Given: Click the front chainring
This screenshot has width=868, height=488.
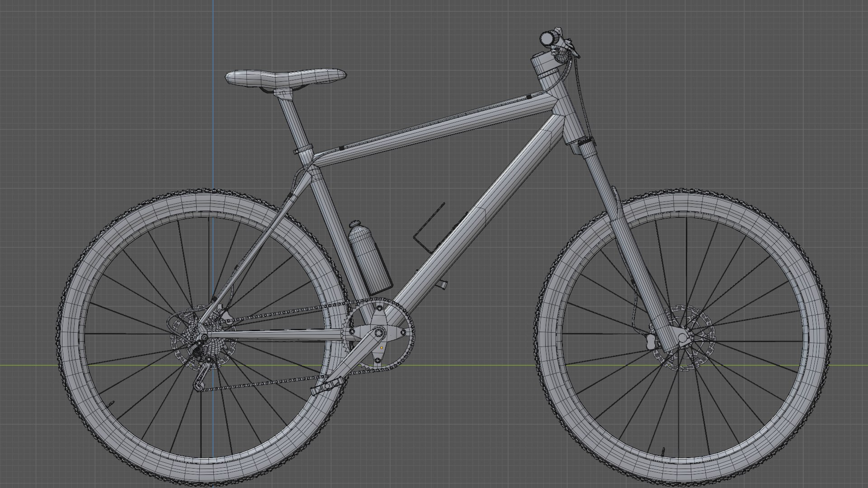Looking at the screenshot, I should coord(379,335).
